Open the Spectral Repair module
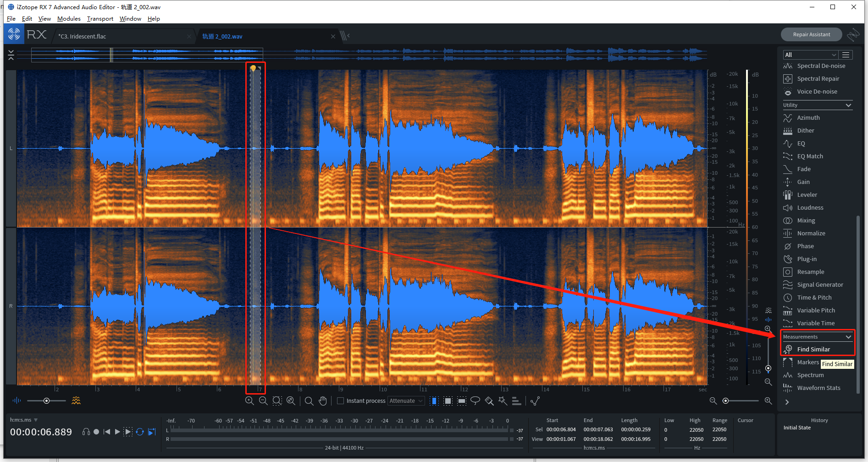 818,79
